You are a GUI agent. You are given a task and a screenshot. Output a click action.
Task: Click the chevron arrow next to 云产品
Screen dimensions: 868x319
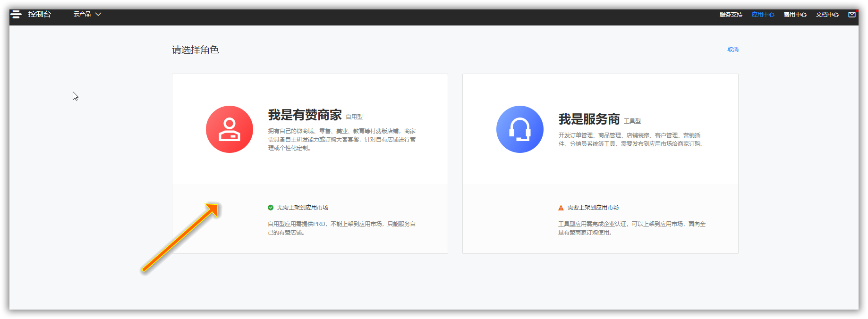(x=98, y=14)
